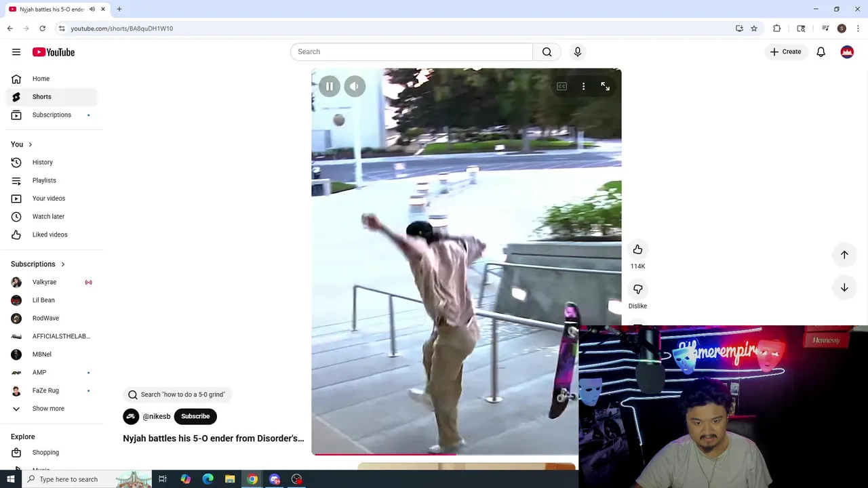Image resolution: width=868 pixels, height=488 pixels.
Task: Click the nikesb channel avatar
Action: (131, 416)
